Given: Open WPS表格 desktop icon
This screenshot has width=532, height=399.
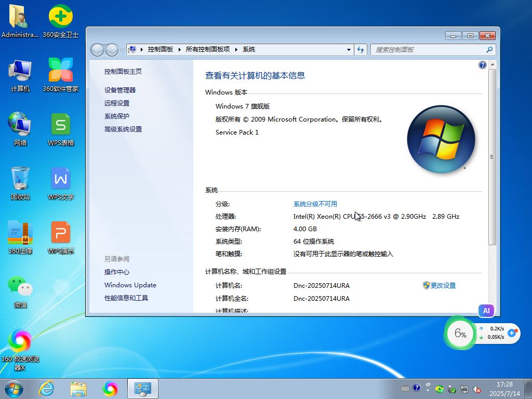Looking at the screenshot, I should (x=60, y=129).
